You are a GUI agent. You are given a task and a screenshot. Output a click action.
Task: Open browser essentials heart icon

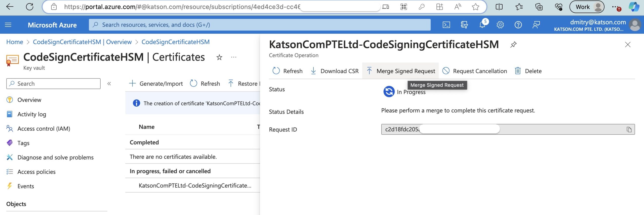tap(559, 7)
